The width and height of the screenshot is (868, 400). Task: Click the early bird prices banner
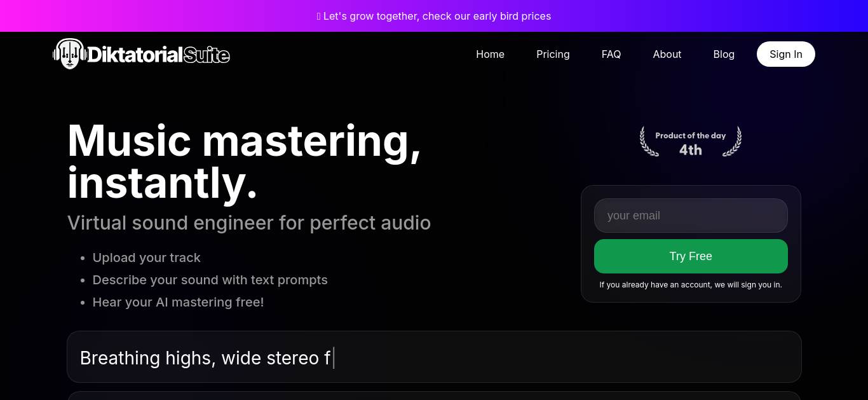[x=434, y=16]
